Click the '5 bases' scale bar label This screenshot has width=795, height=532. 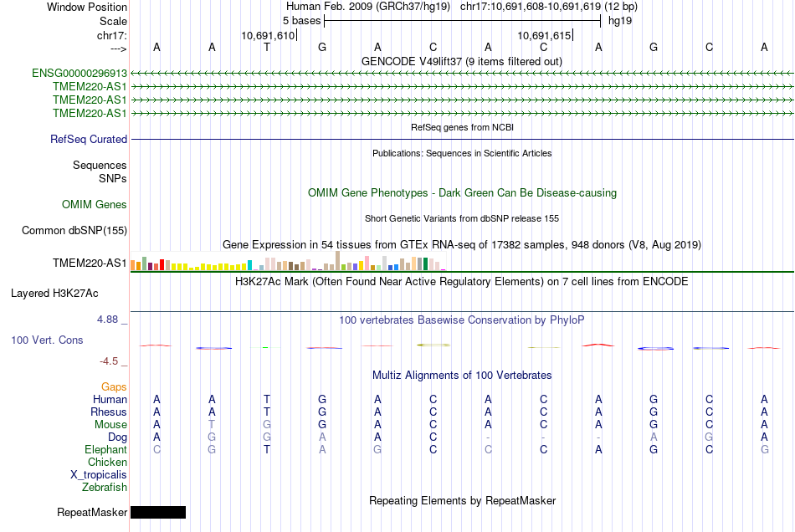coord(301,21)
